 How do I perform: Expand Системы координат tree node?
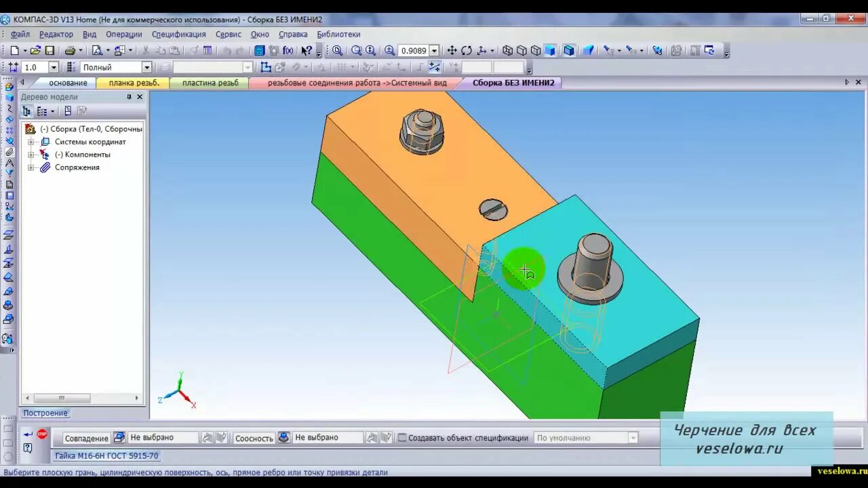(31, 142)
